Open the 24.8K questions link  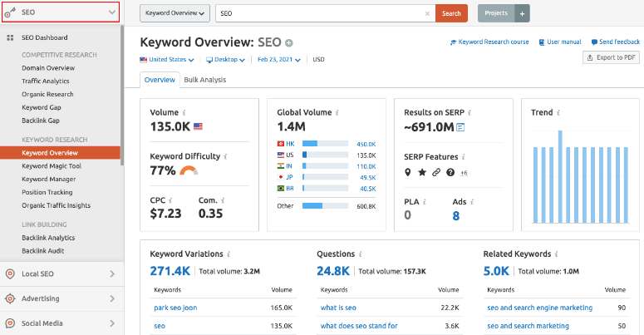333,271
